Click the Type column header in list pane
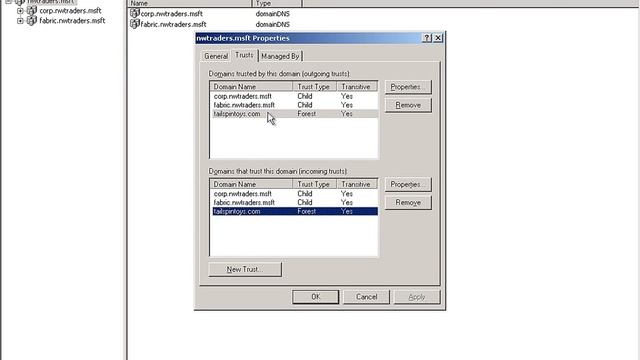Image resolution: width=640 pixels, height=360 pixels. coord(277,3)
